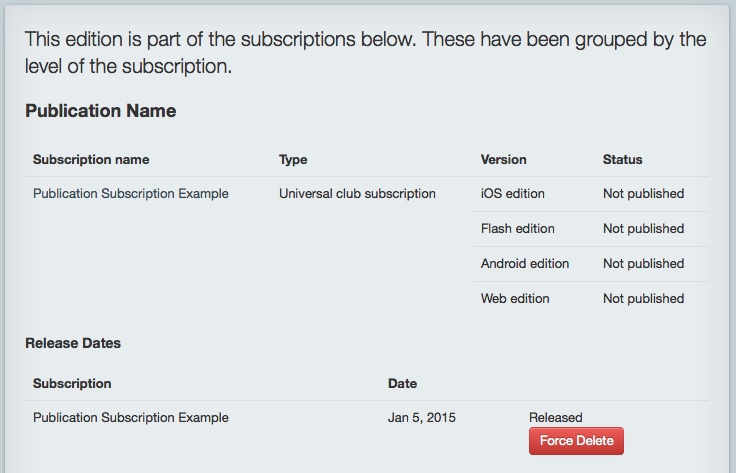Open Publication Subscription Example link in first table
The height and width of the screenshot is (473, 736).
130,194
